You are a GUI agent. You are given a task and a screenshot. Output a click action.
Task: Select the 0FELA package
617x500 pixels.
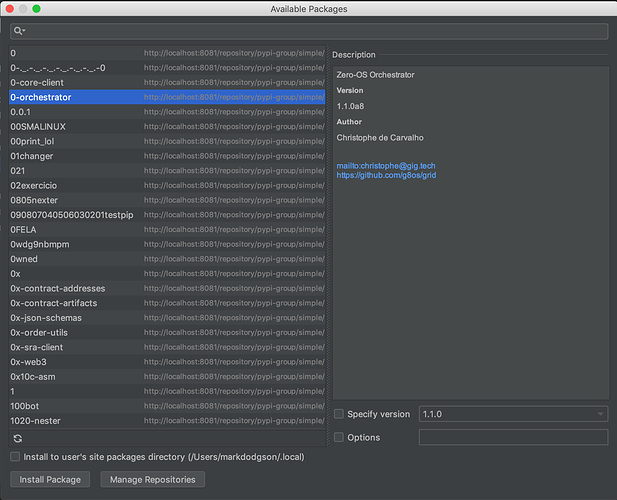pos(167,229)
